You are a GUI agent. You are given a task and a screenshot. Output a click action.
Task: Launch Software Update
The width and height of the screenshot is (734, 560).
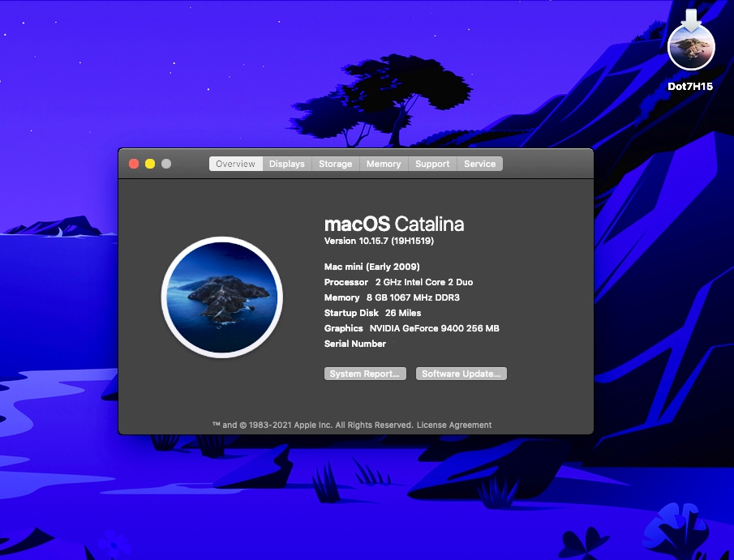coord(461,374)
